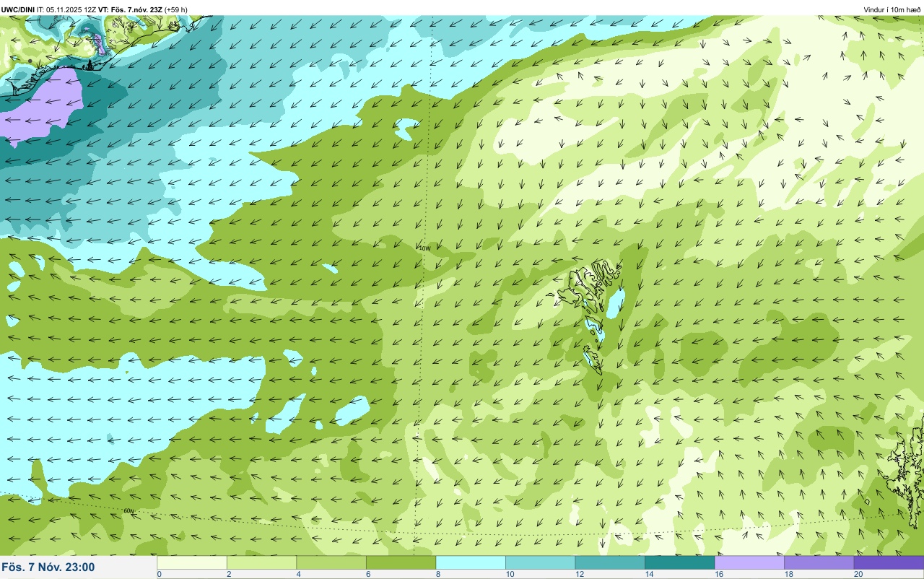This screenshot has width=924, height=579.
Task: Click the "Fös. 7 Nóv. 23:00" date label
Action: coord(48,567)
